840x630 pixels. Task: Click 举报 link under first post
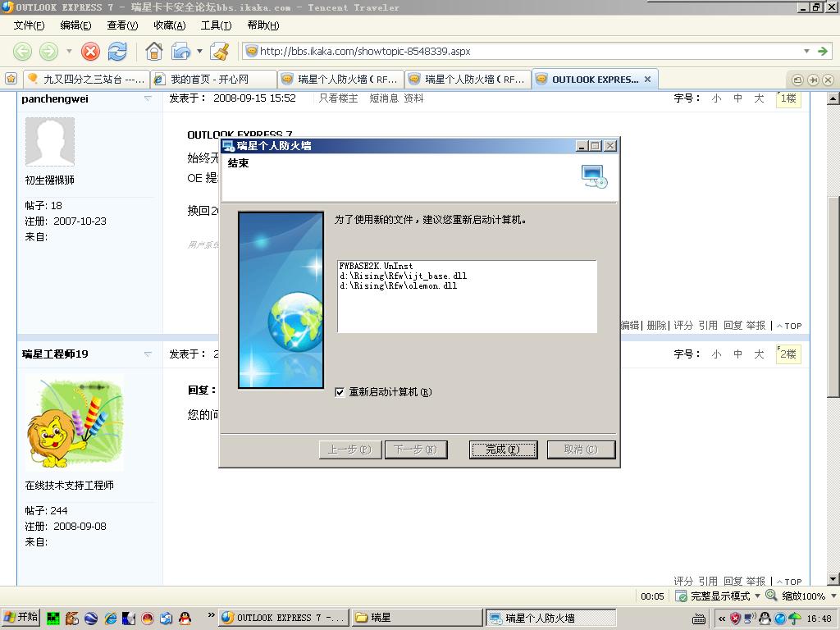756,325
